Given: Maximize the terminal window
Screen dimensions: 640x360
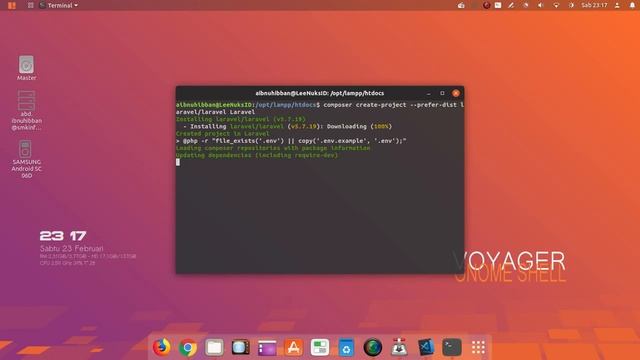Looking at the screenshot, I should (442, 93).
